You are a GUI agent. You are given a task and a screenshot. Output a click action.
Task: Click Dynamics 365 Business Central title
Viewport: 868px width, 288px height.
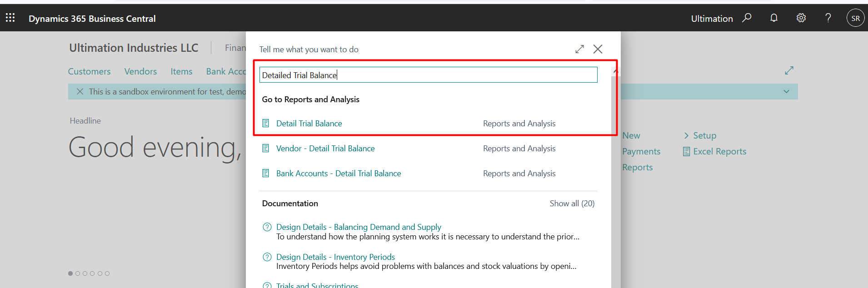click(x=92, y=19)
